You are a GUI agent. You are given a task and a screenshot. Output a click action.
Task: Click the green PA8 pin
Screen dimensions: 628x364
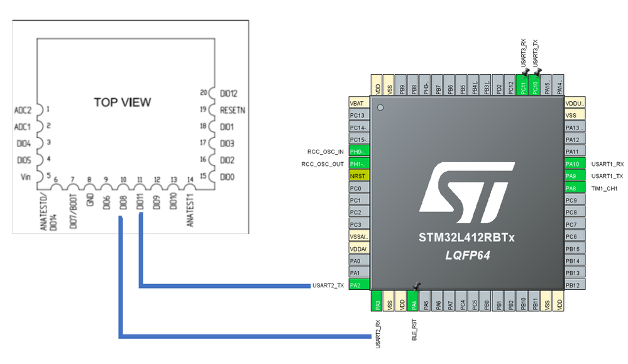pyautogui.click(x=575, y=188)
